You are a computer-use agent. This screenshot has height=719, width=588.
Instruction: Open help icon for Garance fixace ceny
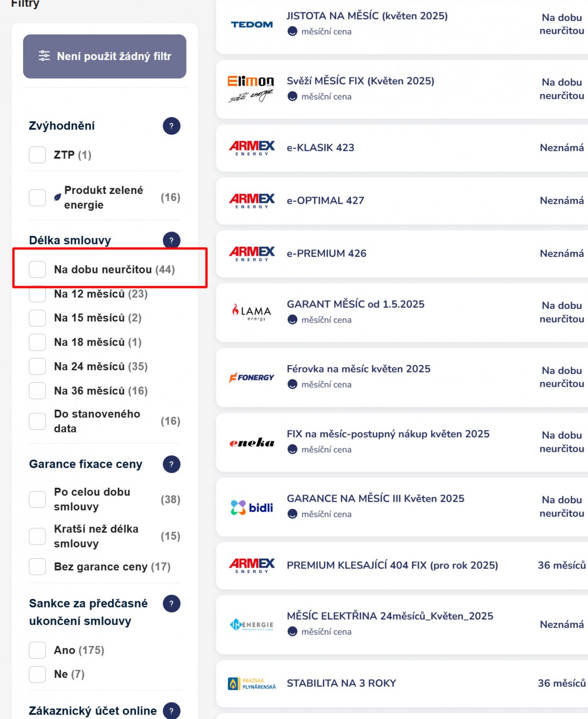171,464
